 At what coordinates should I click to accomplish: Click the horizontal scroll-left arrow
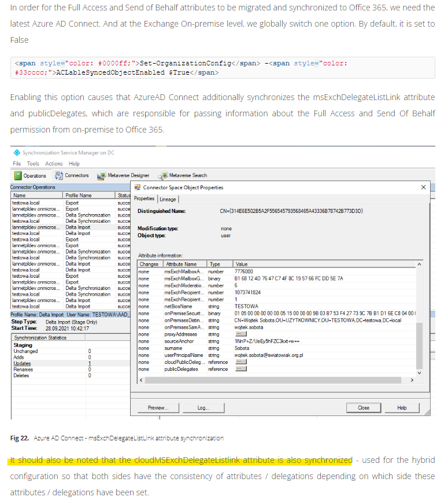(x=141, y=380)
